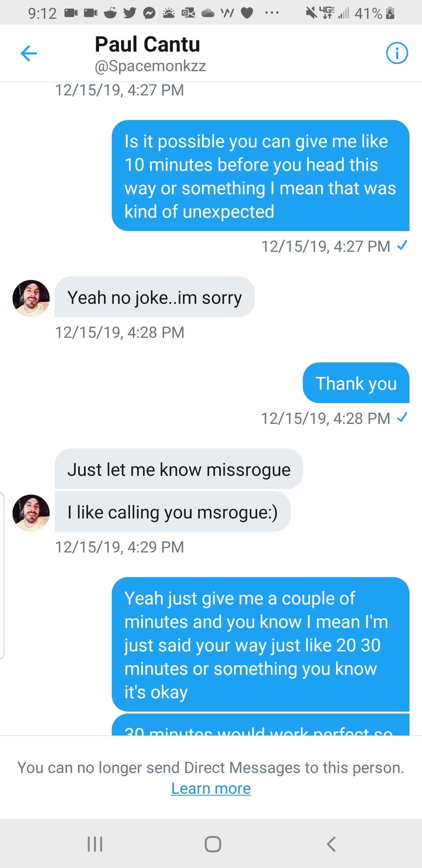Tap the heart icon in status bar
422x868 pixels.
point(247,13)
